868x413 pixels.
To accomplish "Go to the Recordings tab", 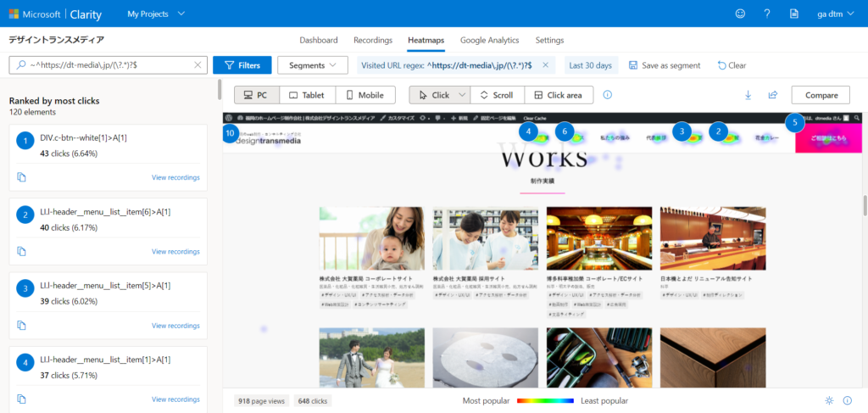I will click(x=372, y=40).
